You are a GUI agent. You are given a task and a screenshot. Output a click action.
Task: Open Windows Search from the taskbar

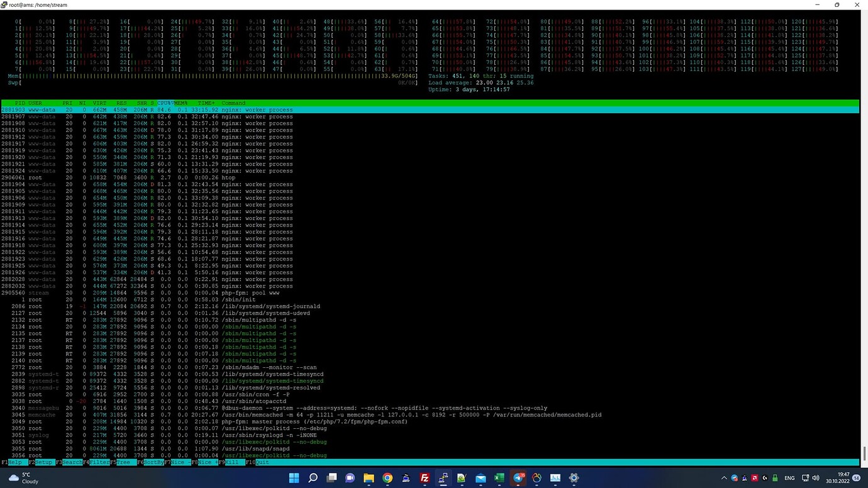pyautogui.click(x=313, y=478)
